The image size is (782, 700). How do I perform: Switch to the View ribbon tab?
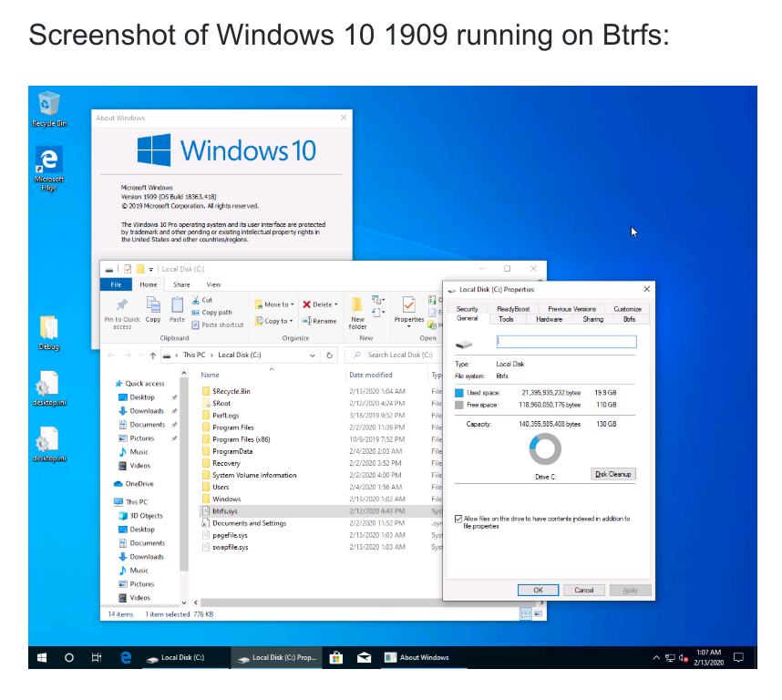point(213,284)
